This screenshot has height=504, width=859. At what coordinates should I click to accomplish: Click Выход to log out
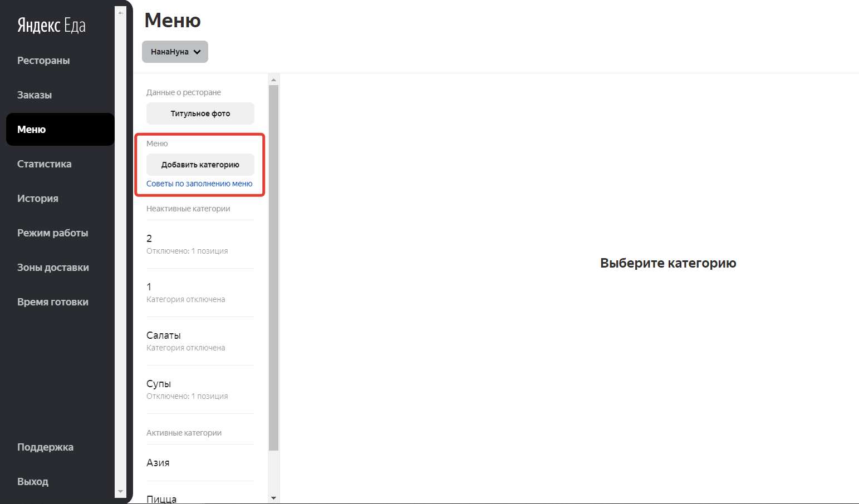coord(33,482)
